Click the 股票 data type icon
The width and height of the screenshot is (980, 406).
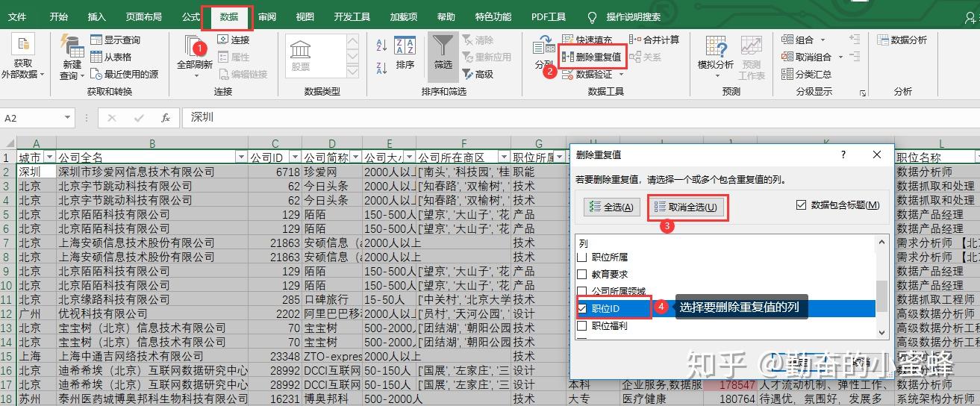pos(301,51)
